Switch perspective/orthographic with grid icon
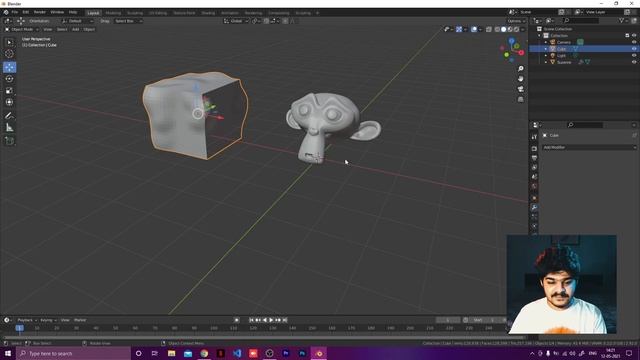The width and height of the screenshot is (640, 360). coord(520,99)
